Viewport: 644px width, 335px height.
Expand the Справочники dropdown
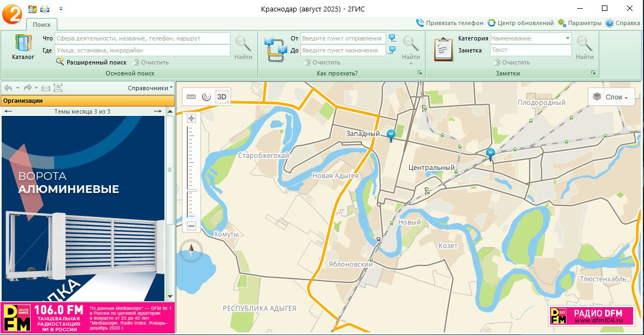pyautogui.click(x=150, y=87)
